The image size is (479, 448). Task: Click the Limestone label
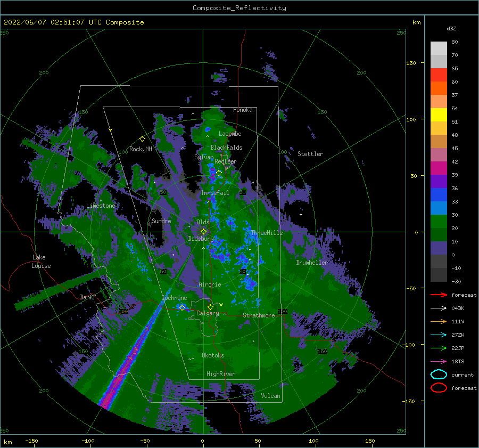tap(101, 206)
